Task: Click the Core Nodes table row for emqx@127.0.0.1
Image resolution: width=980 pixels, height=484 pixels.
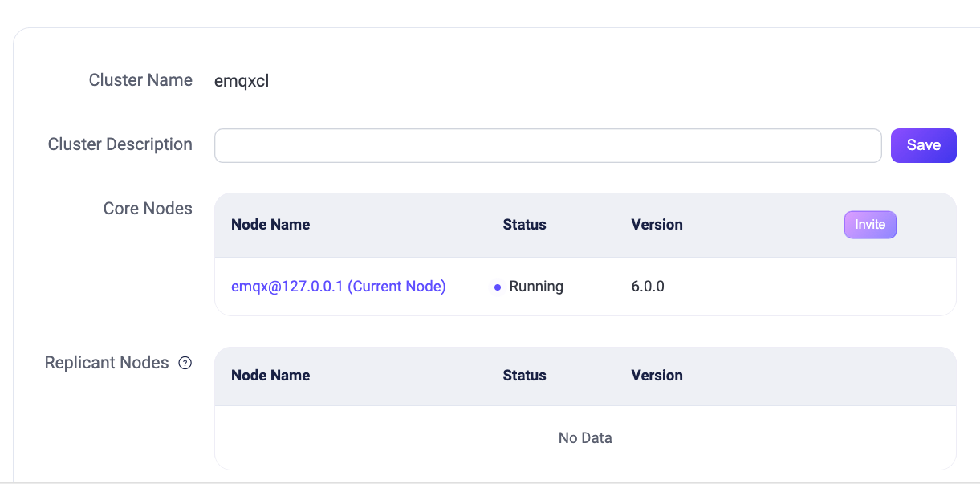Action: pyautogui.click(x=585, y=287)
